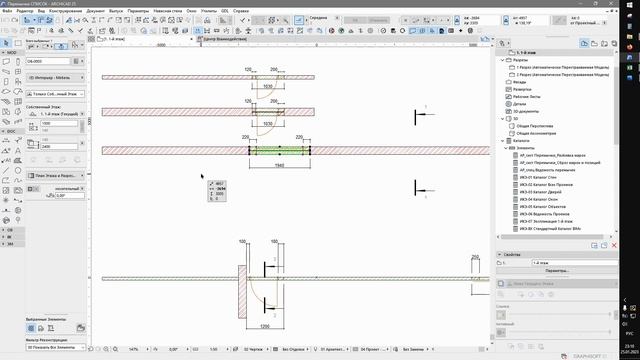Screen dimensions: 640x360
Task: Select Рабочие Листы in Navigator
Action: click(527, 97)
